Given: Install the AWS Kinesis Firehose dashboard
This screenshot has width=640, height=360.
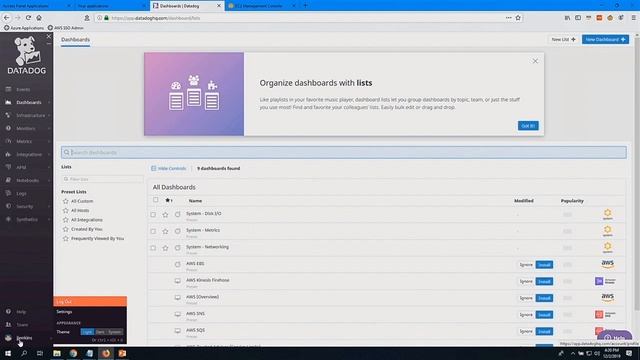Looking at the screenshot, I should (544, 282).
